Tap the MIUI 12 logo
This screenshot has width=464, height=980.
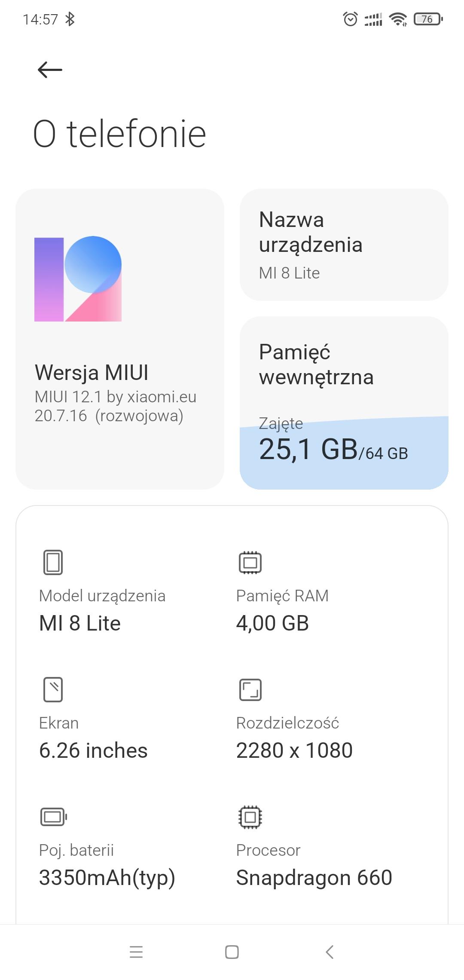[78, 279]
